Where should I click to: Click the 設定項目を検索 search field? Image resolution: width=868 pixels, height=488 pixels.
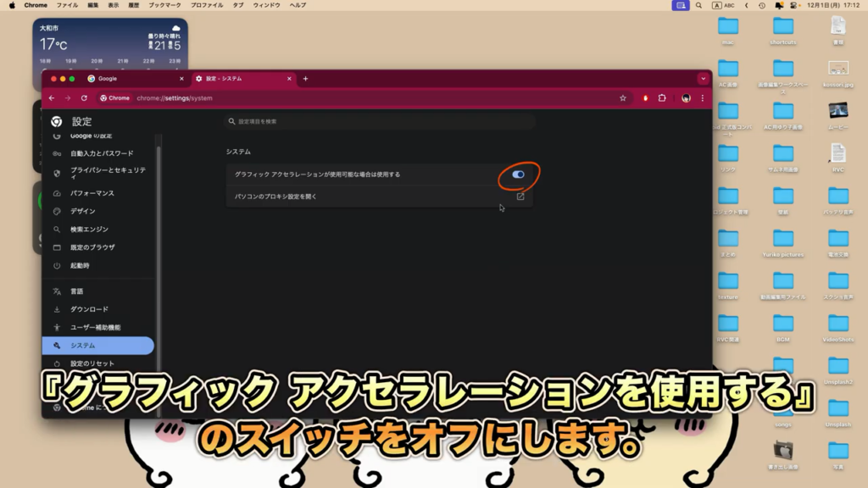[381, 122]
